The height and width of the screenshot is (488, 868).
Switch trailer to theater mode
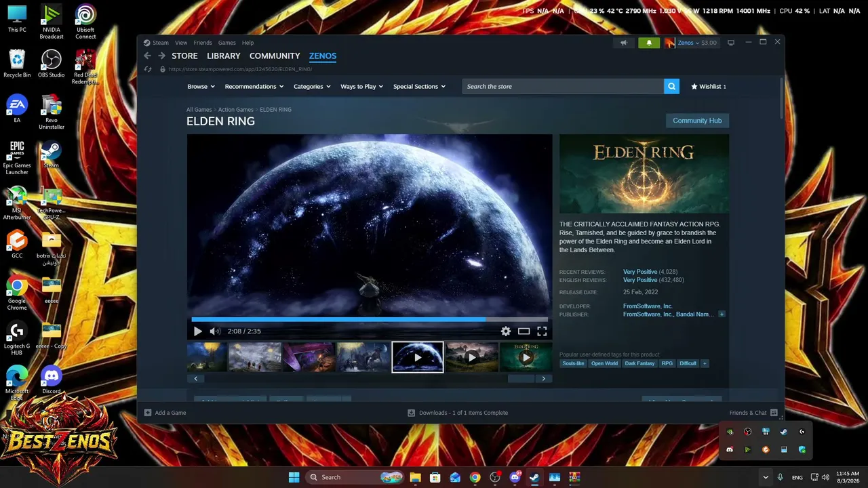tap(524, 331)
